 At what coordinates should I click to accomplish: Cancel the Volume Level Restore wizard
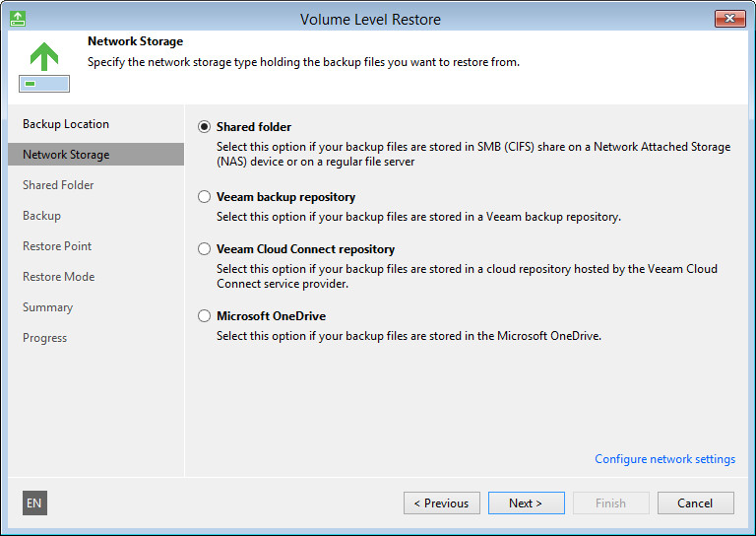[695, 503]
